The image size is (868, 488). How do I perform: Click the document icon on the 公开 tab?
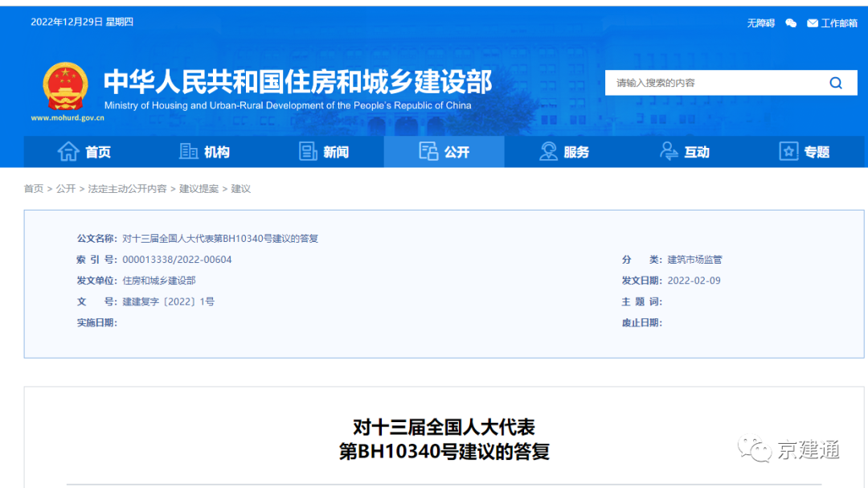[x=428, y=151]
